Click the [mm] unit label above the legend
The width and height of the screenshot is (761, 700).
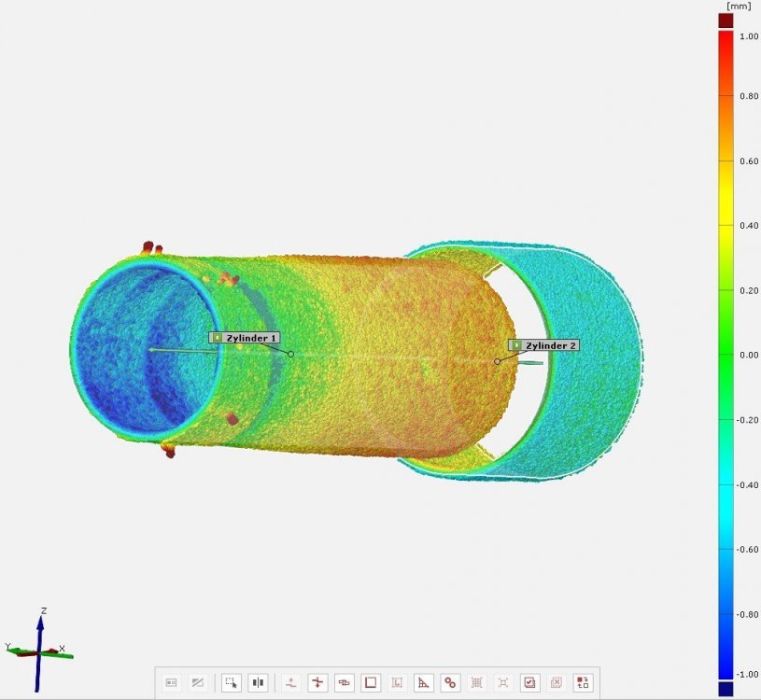point(739,6)
